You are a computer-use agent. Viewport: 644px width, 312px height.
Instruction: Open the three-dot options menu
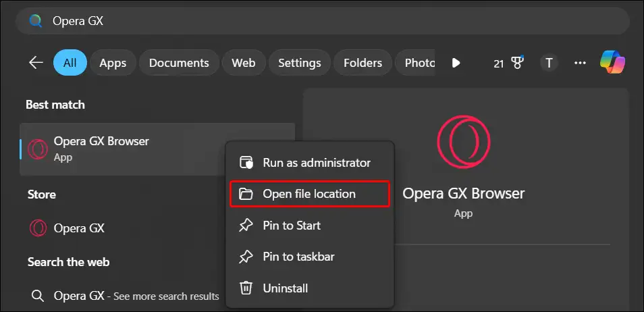580,63
